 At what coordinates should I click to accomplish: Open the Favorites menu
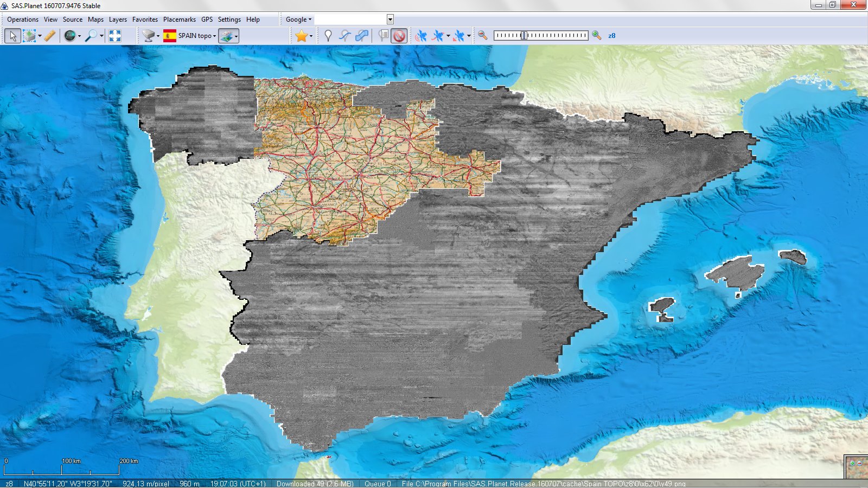pyautogui.click(x=145, y=20)
